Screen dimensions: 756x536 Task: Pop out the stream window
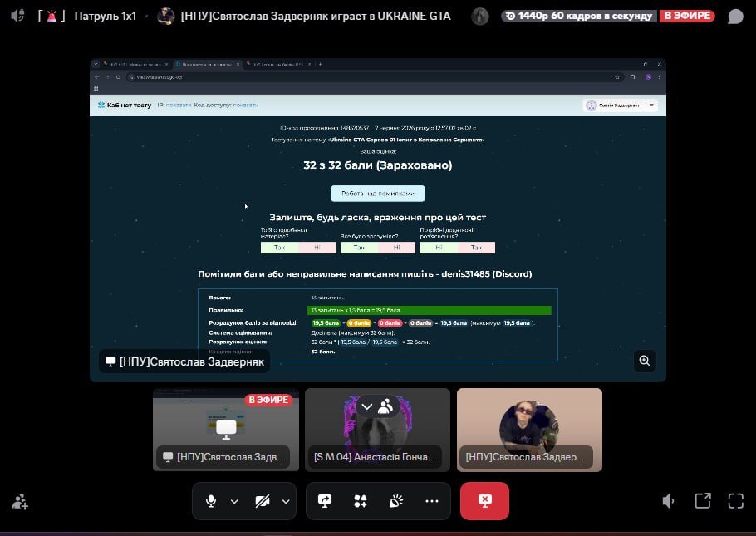tap(703, 501)
